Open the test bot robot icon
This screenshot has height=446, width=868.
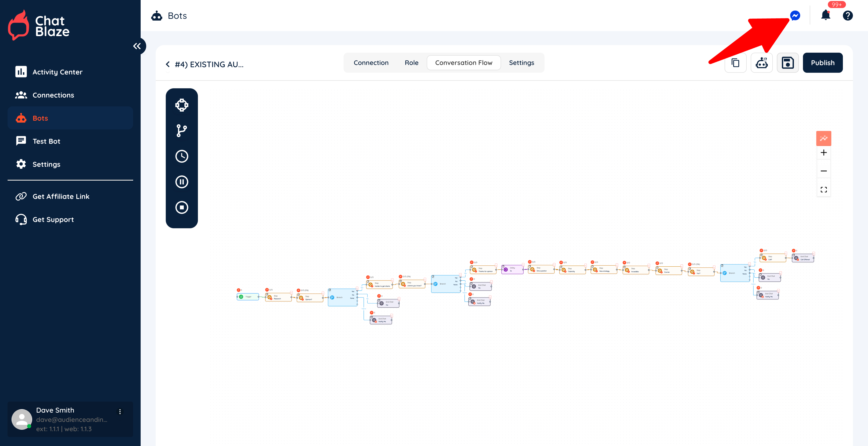click(x=761, y=63)
